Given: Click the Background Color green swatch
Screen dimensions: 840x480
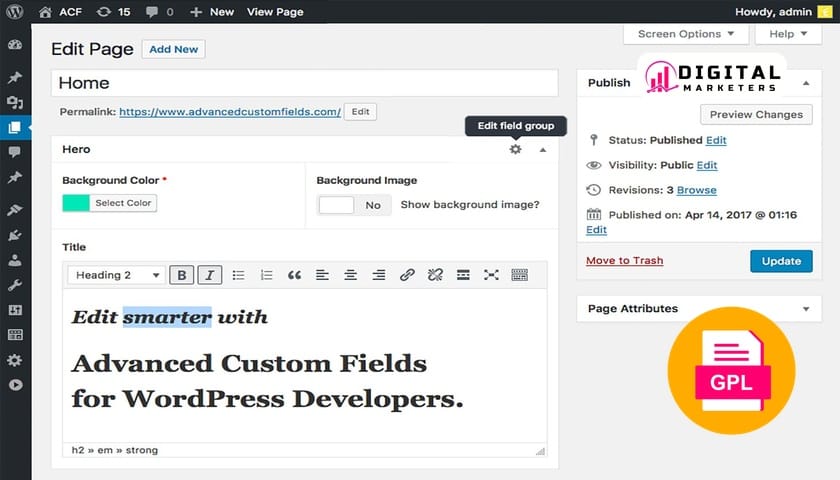Looking at the screenshot, I should click(x=76, y=203).
